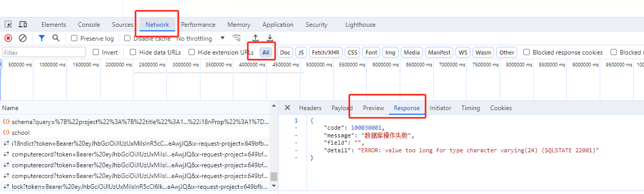Filter requests by Other type

tap(507, 52)
